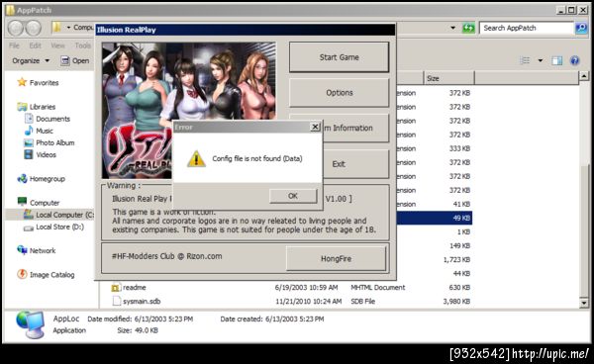
Task: Select Homegroup in navigation pane
Action: coord(48,179)
